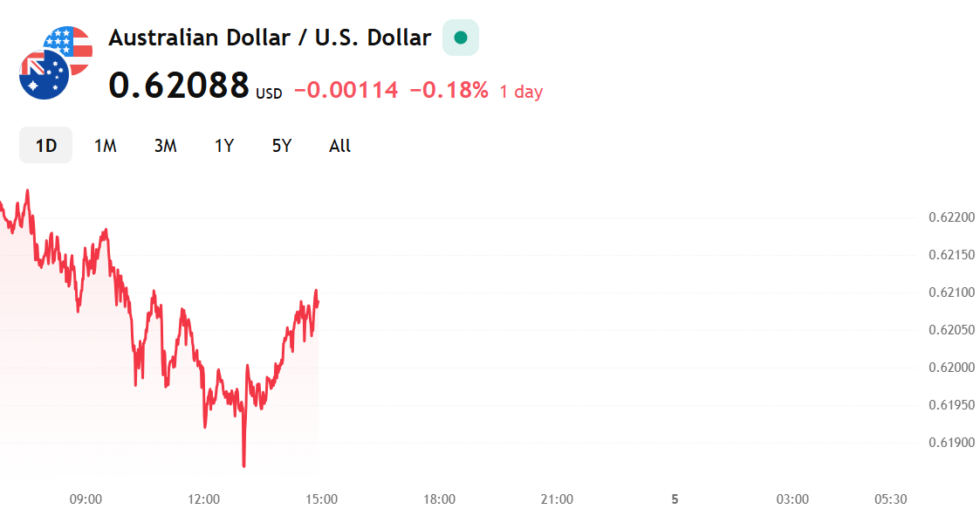Click the Australian flag icon
980x516 pixels.
[44, 74]
